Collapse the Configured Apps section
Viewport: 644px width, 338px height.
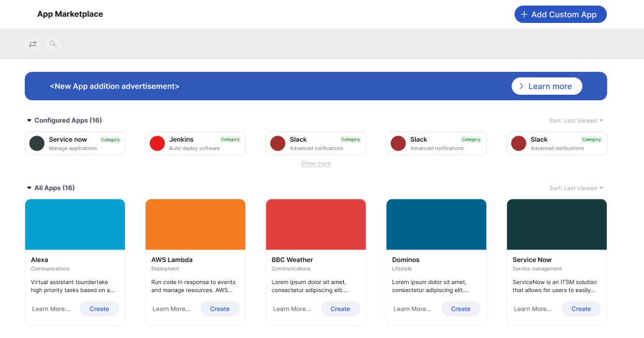click(x=29, y=120)
